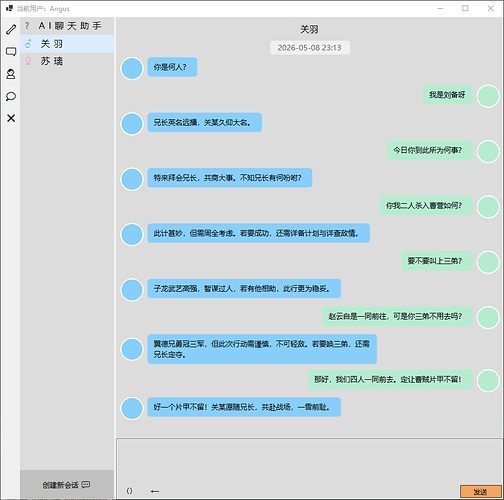
Task: Click the () icon below input area
Action: pos(129,491)
